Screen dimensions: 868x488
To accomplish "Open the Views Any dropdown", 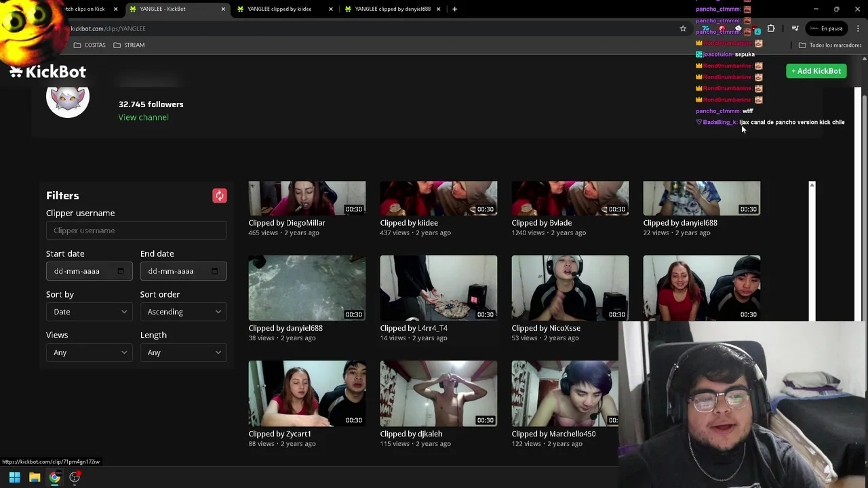I will coord(89,352).
